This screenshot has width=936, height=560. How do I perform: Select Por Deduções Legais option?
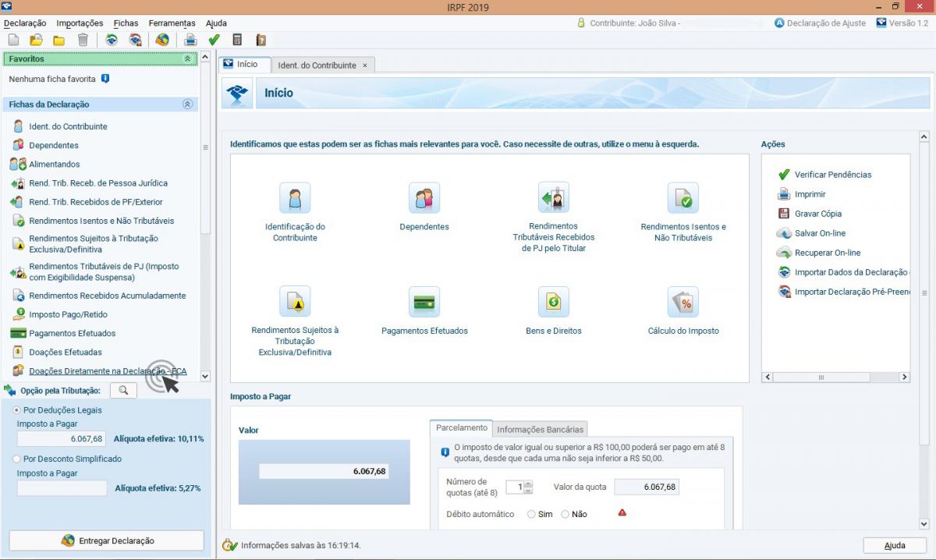(16, 410)
